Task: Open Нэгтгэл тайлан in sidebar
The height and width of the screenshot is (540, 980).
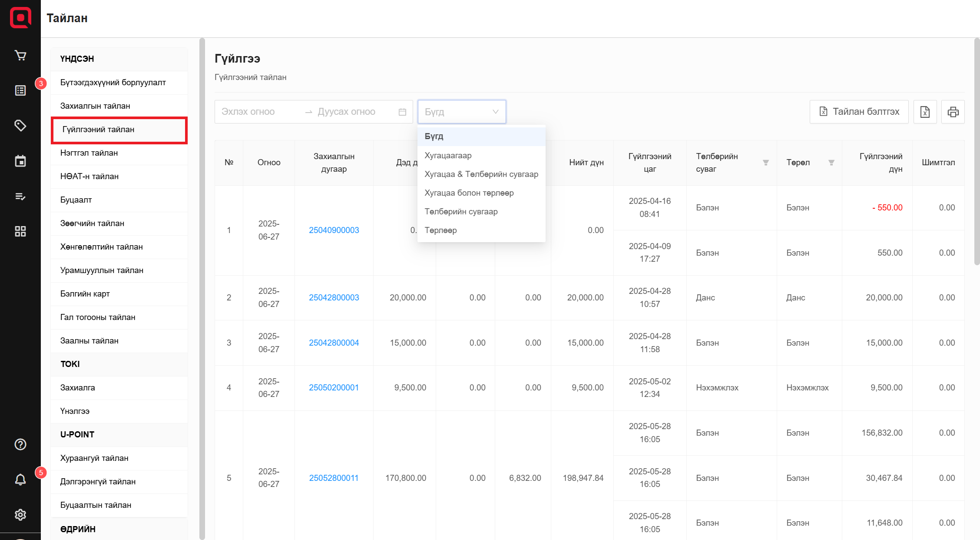Action: [x=89, y=153]
